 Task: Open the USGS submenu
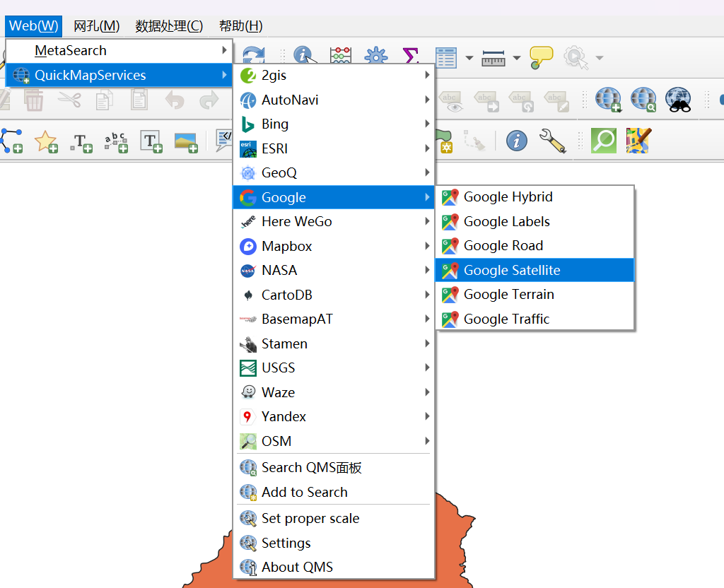tap(334, 367)
